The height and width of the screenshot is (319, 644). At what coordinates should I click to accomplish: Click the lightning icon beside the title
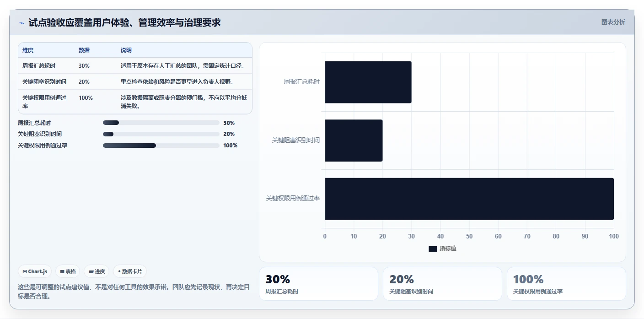pos(21,23)
